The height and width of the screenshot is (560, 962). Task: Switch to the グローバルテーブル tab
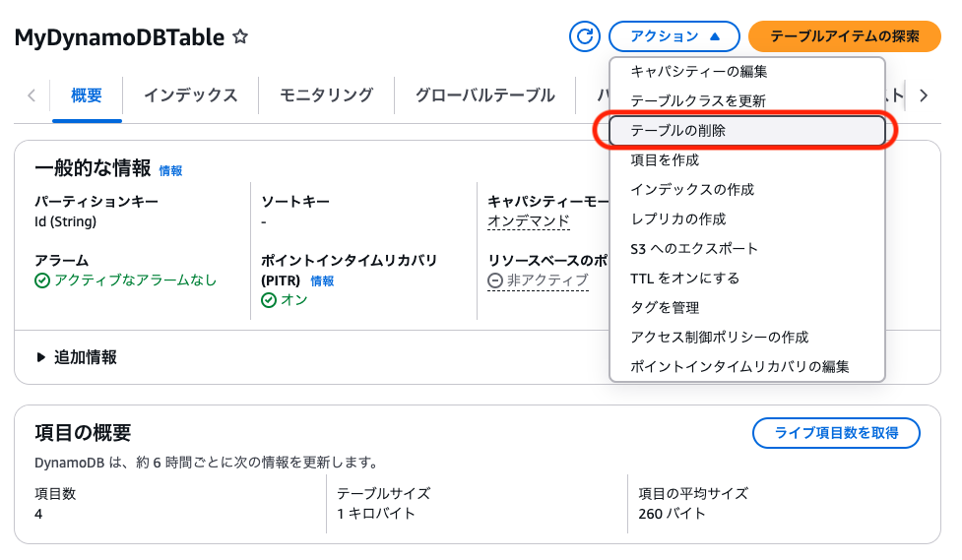(x=484, y=95)
